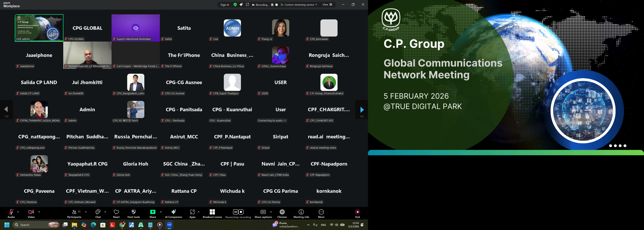Open the Participants list
The height and width of the screenshot is (230, 644).
74,214
